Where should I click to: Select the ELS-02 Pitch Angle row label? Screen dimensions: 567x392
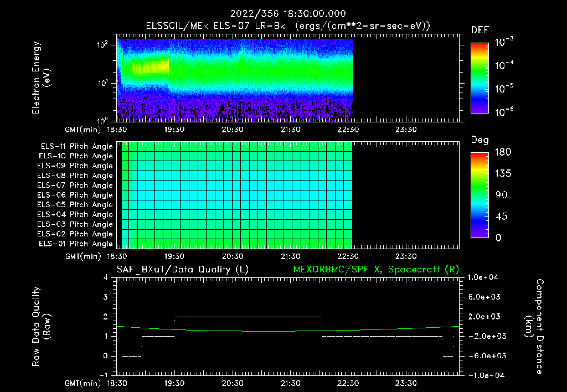tap(75, 234)
